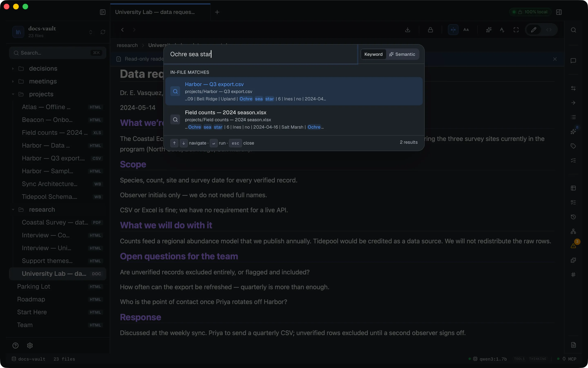This screenshot has height=368, width=588.
Task: Open the docs-vault switcher chevrons
Action: (x=91, y=32)
